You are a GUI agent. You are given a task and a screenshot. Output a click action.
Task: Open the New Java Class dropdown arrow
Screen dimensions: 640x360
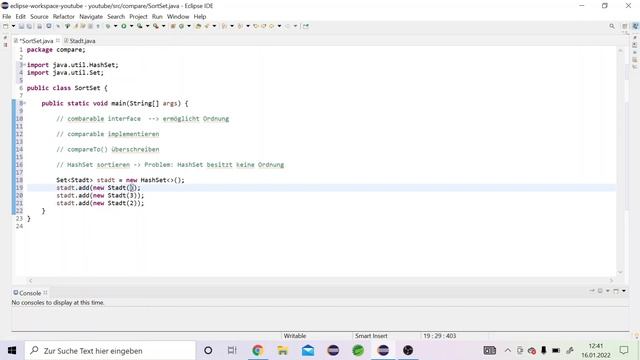(x=189, y=26)
